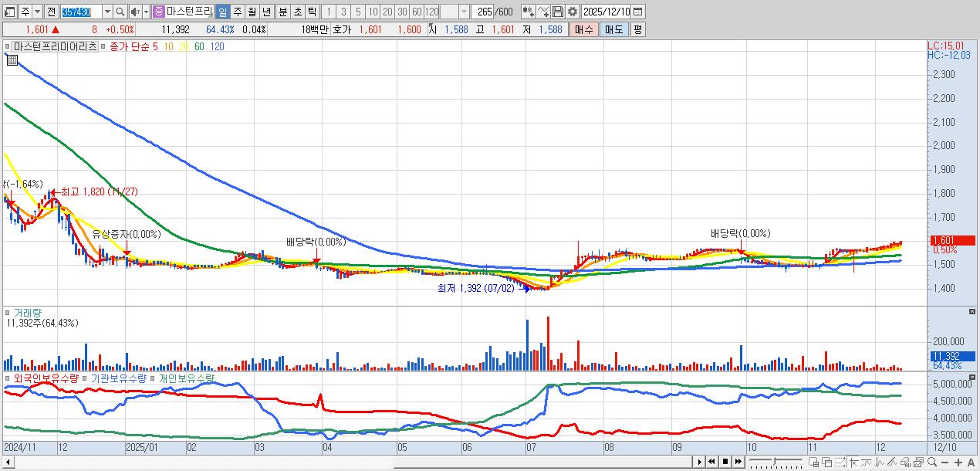Click the candlestick chart type icon
Screen dimensions: 980x471
pyautogui.click(x=528, y=12)
